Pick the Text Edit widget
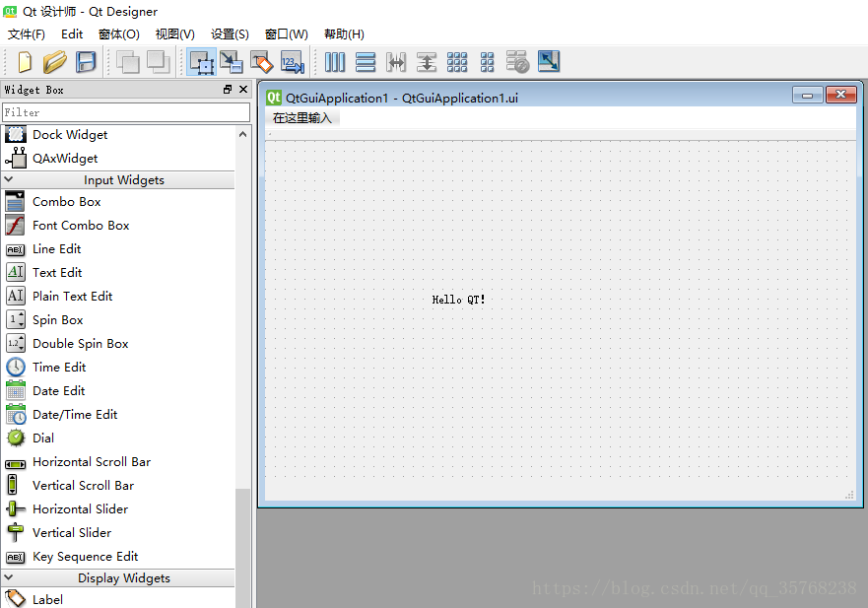Screen dimensions: 868x608 119,272
